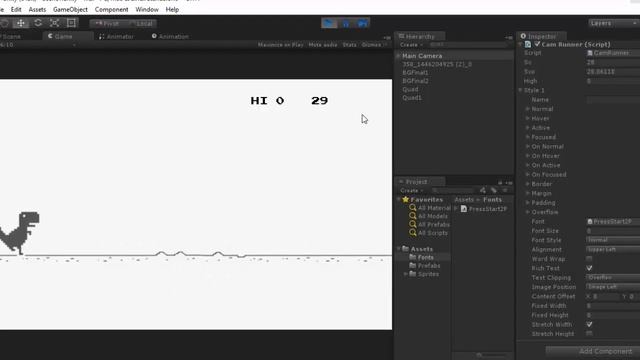The image size is (640, 360).
Task: Open the Project Create dropdown
Action: [411, 191]
